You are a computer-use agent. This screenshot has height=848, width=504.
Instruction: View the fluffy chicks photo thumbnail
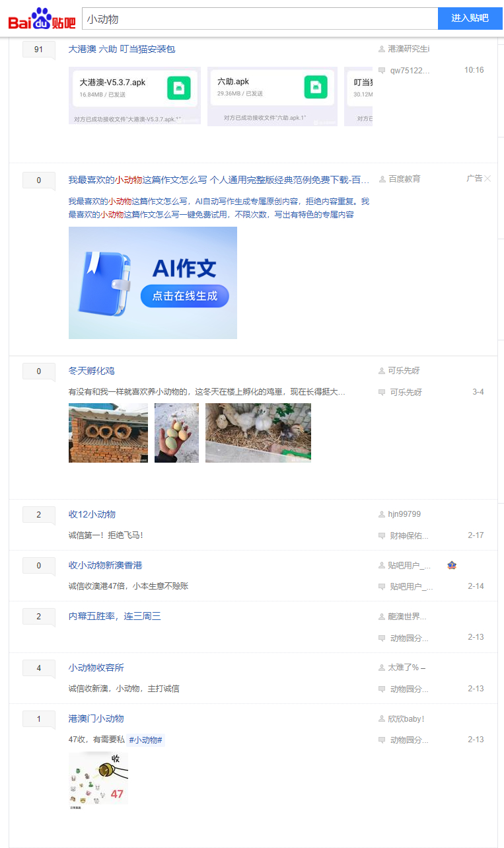click(258, 433)
